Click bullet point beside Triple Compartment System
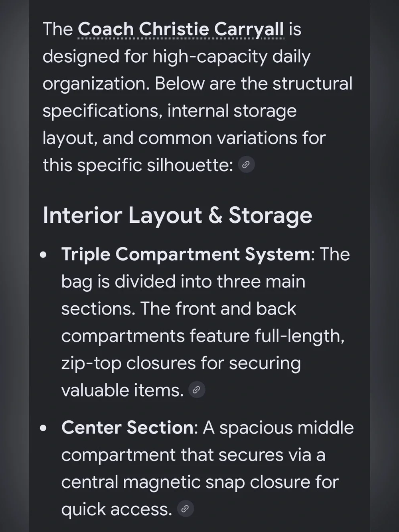399x532 pixels. pyautogui.click(x=43, y=255)
